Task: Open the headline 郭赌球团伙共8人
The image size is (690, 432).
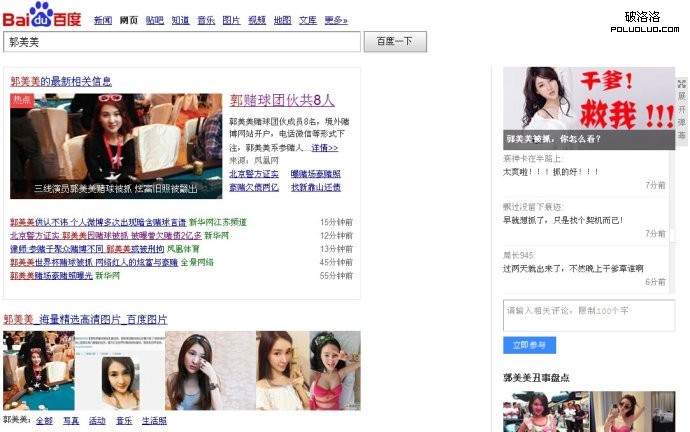Action: 282,100
